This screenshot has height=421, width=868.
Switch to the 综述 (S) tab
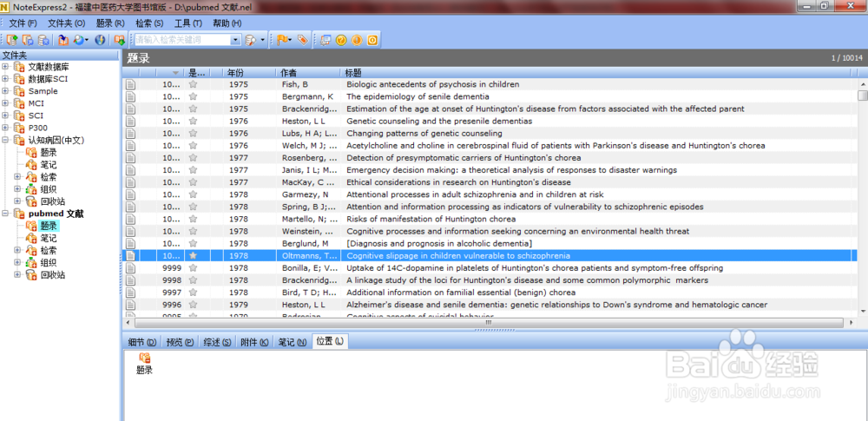(x=217, y=342)
